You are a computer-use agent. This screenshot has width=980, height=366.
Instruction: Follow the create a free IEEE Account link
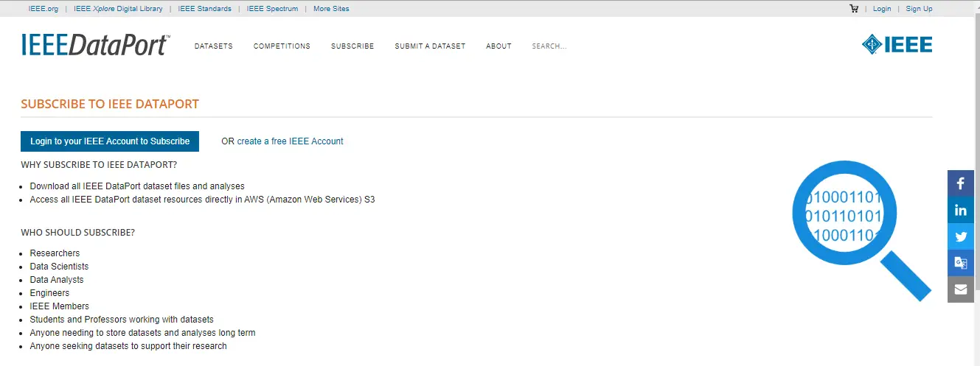[290, 141]
